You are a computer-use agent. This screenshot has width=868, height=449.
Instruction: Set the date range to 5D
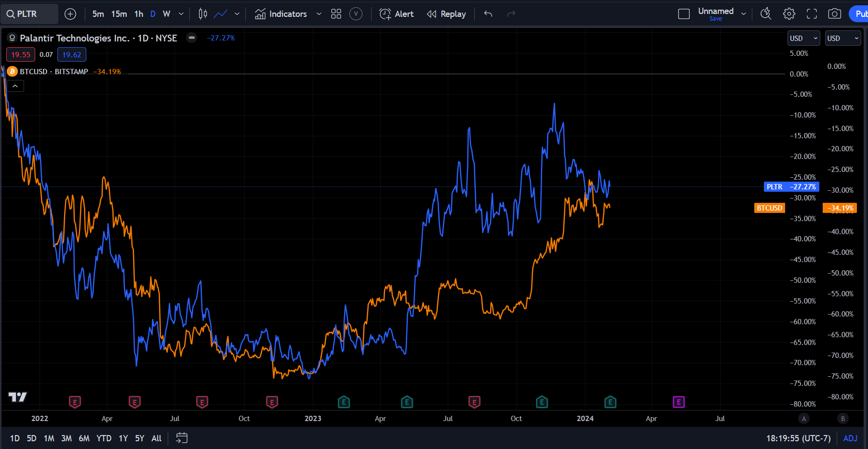click(x=31, y=438)
